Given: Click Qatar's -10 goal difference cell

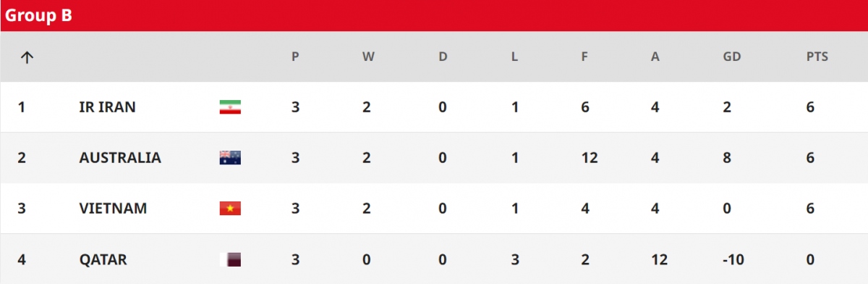Looking at the screenshot, I should pos(732,259).
